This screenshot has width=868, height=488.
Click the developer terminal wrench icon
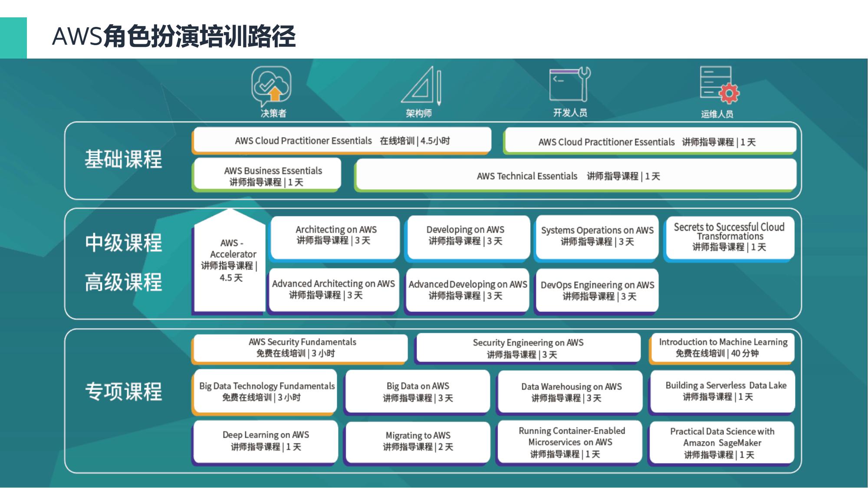(570, 84)
